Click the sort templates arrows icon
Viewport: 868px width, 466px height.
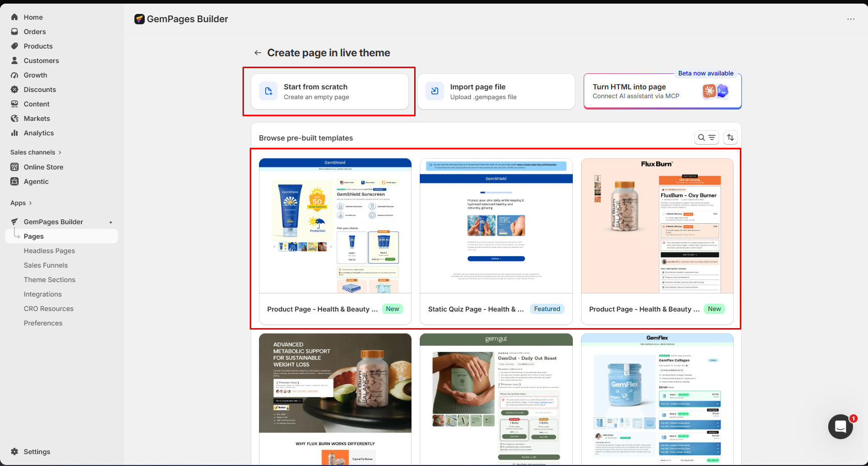(730, 137)
